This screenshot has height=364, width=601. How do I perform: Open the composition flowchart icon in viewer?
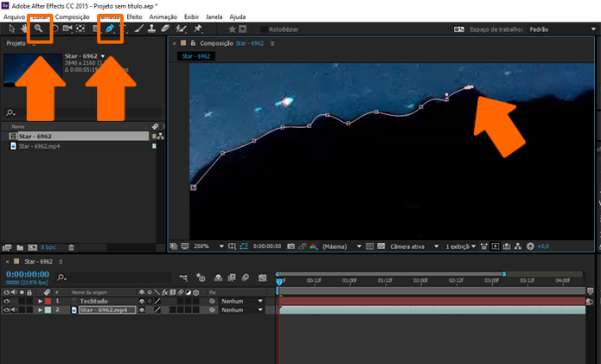tap(518, 246)
